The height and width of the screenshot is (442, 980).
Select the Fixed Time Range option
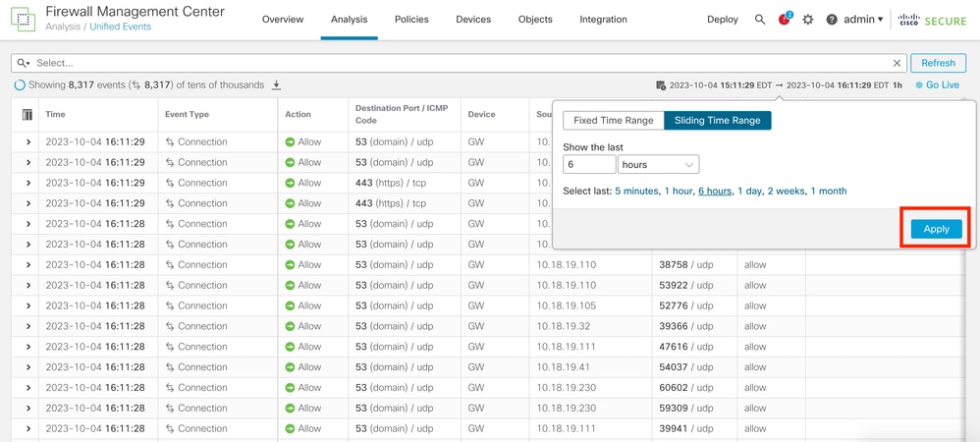pyautogui.click(x=613, y=121)
